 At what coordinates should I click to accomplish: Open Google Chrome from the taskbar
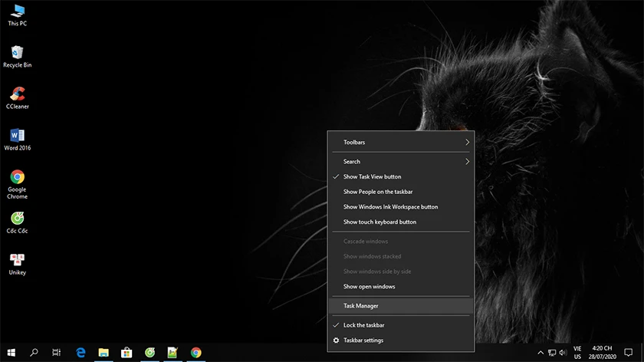click(196, 353)
